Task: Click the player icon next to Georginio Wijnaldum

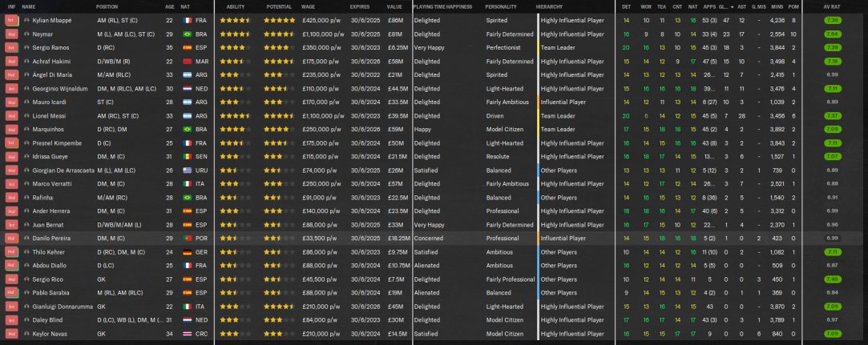Action: pyautogui.click(x=26, y=89)
